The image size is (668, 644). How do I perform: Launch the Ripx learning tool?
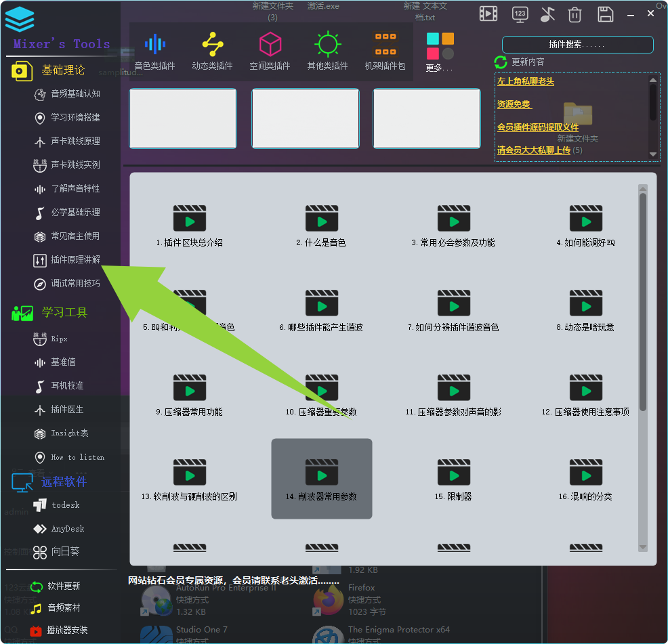point(50,339)
